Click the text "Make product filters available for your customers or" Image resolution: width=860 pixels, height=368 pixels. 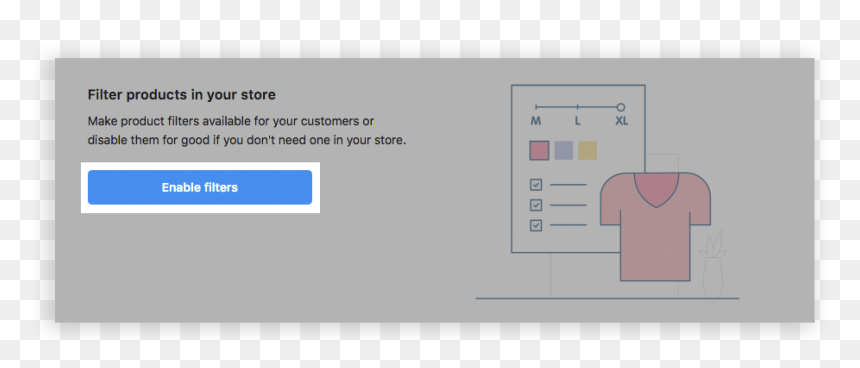coord(231,121)
